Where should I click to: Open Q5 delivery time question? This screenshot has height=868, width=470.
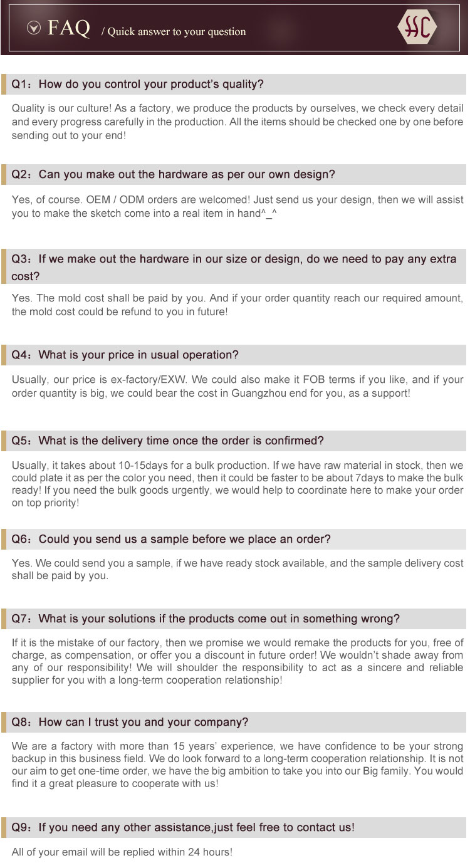[x=168, y=441]
